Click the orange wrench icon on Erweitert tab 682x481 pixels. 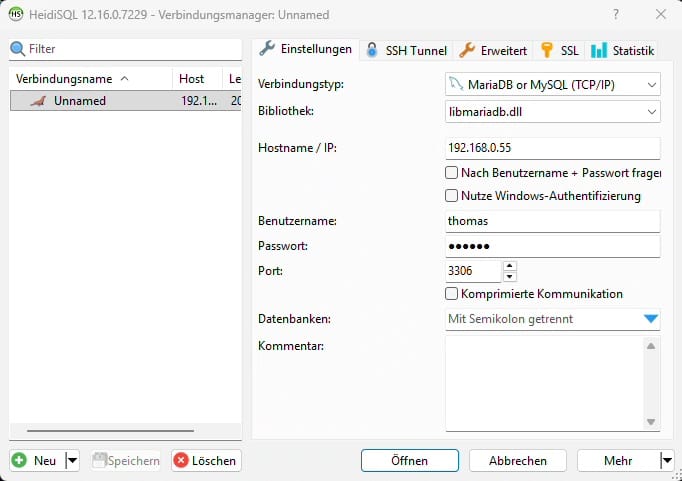click(467, 50)
